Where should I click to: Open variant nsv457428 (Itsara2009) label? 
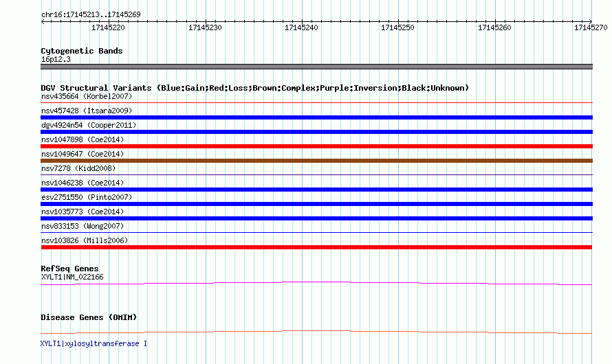click(87, 111)
